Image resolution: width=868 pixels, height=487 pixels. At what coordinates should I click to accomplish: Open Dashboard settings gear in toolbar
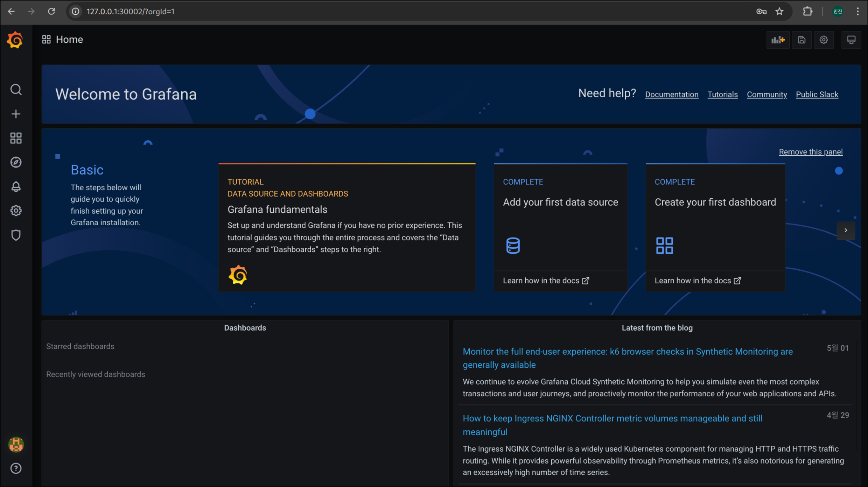click(824, 40)
